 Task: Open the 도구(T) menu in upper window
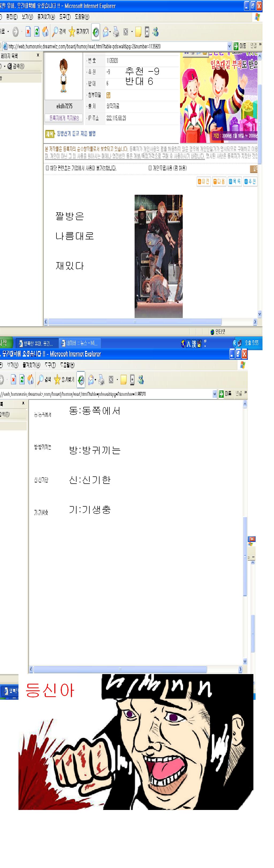click(x=65, y=17)
